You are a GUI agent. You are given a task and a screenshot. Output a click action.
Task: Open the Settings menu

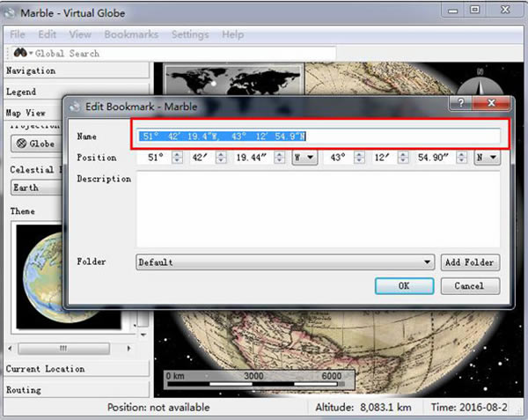point(190,34)
